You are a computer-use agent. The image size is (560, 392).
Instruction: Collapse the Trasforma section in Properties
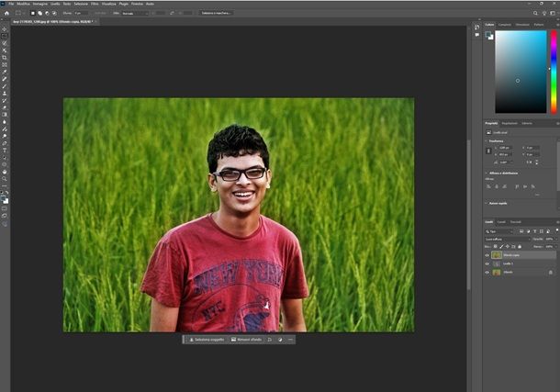click(x=487, y=140)
